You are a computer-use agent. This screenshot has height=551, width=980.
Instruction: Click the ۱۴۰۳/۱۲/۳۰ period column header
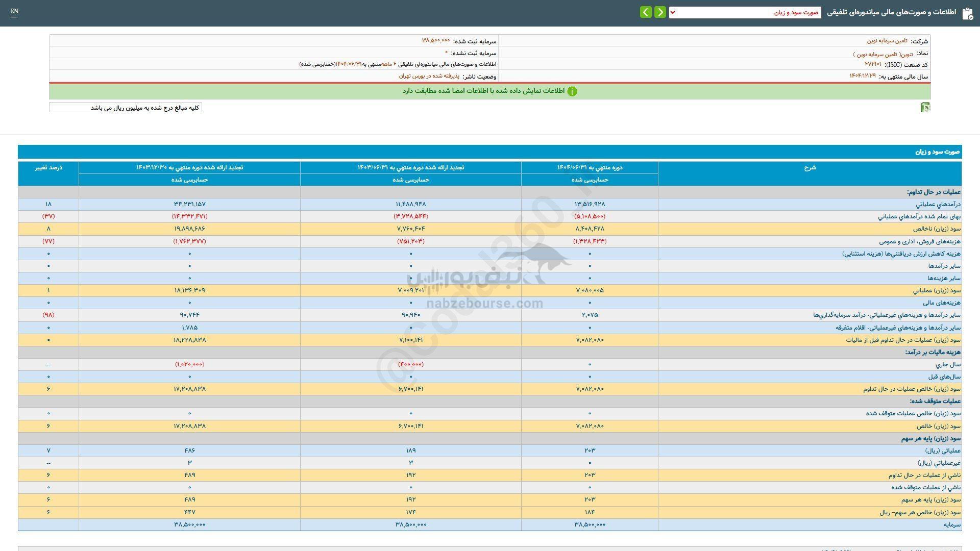(x=189, y=167)
